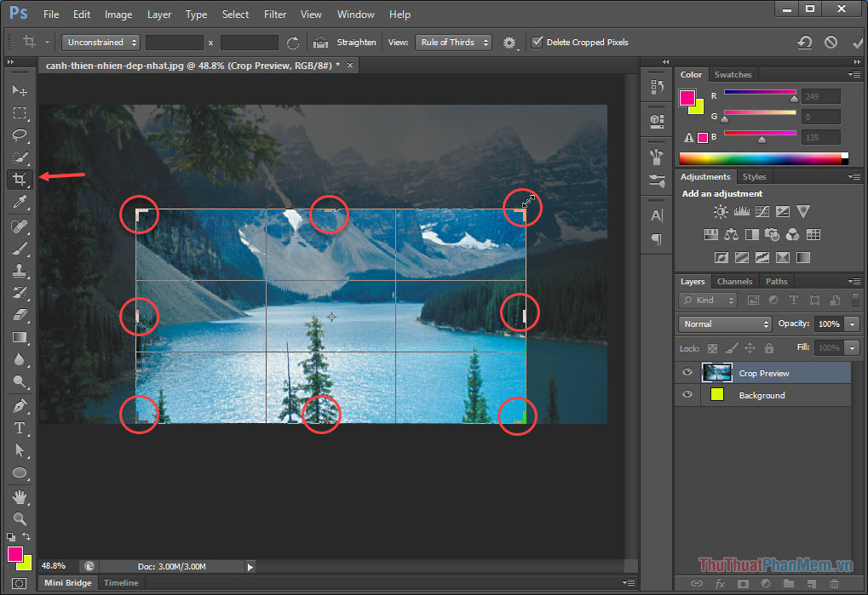Viewport: 868px width, 595px height.
Task: Hide the Background layer
Action: click(687, 395)
